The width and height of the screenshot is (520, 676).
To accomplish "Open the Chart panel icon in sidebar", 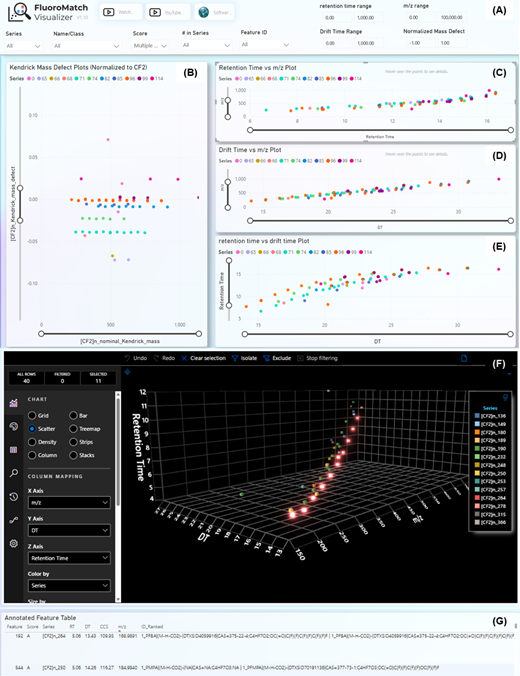I will click(x=13, y=403).
